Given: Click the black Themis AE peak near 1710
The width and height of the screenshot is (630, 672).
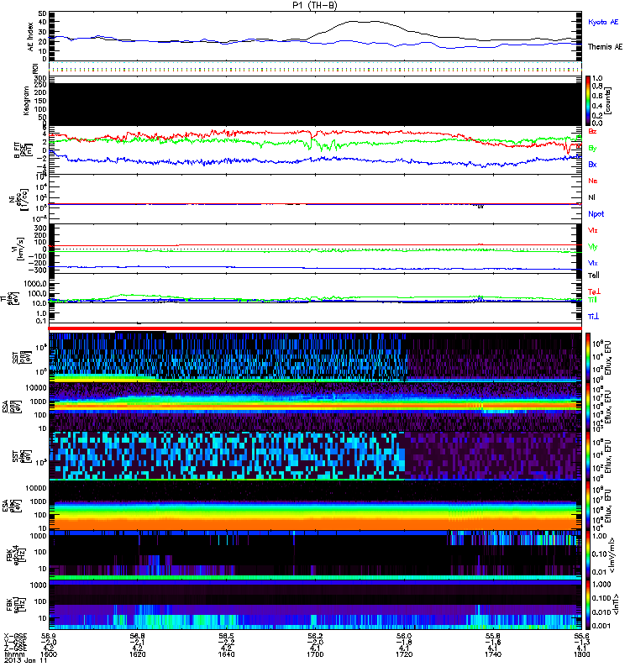Looking at the screenshot, I should (365, 22).
